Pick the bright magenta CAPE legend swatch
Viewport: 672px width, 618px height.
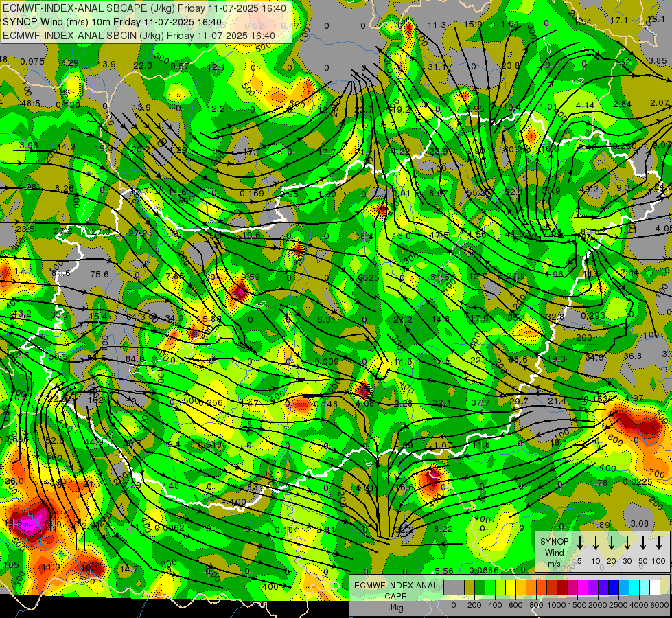coord(583,587)
